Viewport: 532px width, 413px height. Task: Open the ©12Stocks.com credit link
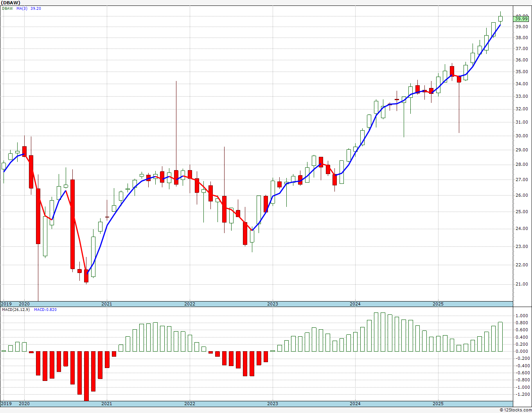516,410
